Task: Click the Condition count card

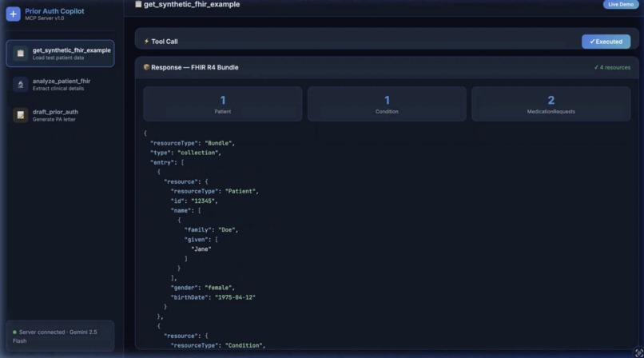Action: point(387,104)
